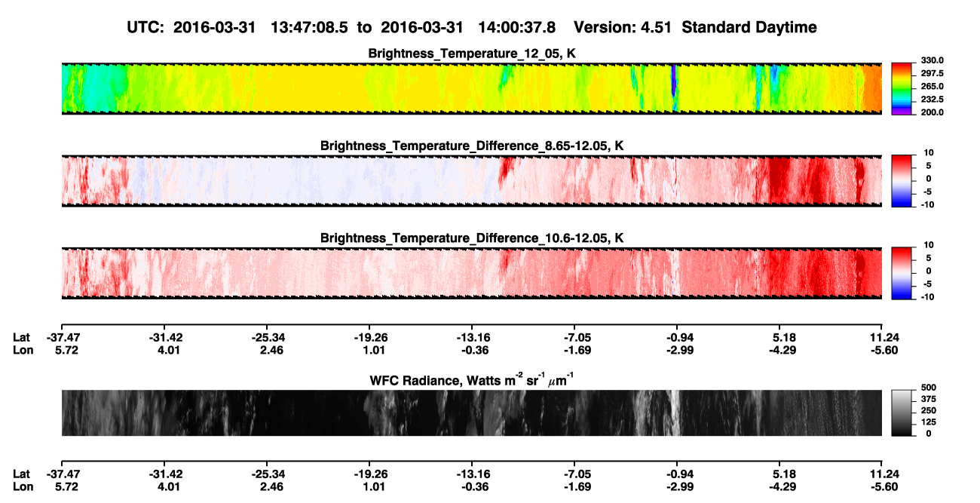
Task: Click longitude 4.01 under the 10.6-12.05 panel
Action: 170,350
